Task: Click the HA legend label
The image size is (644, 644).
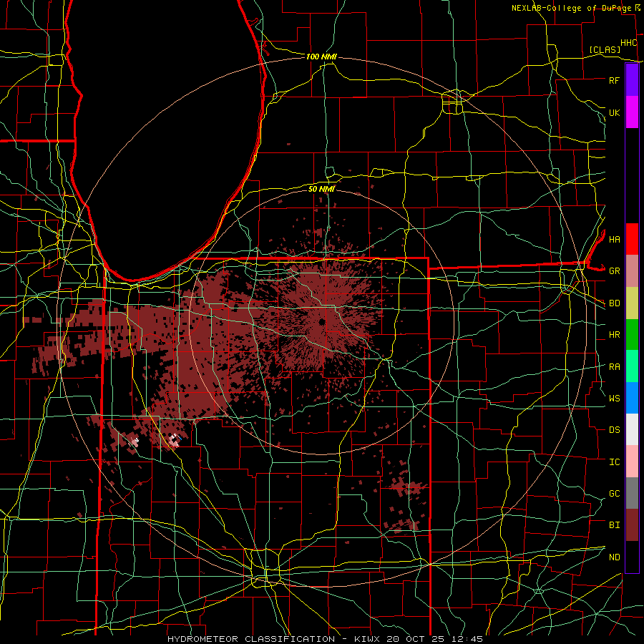Action: (x=614, y=239)
